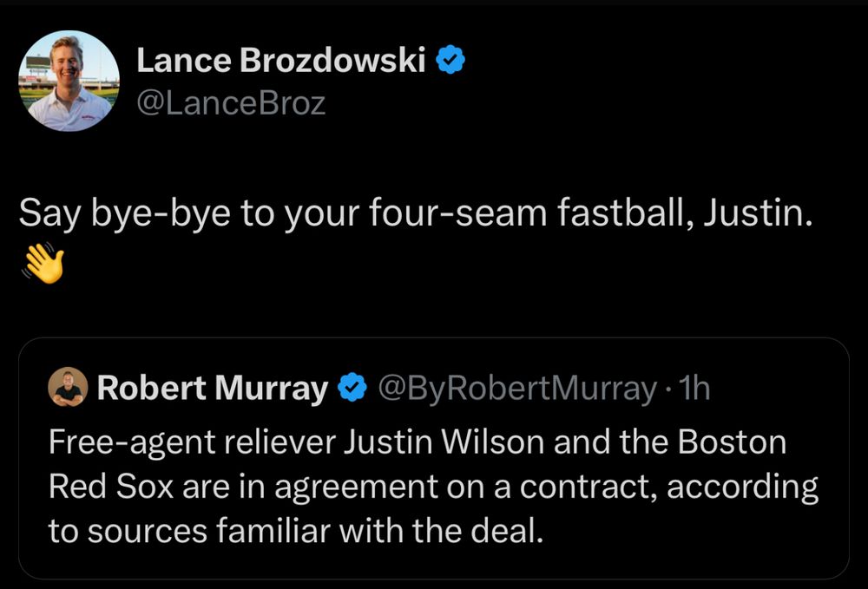The height and width of the screenshot is (589, 868).
Task: Click the word "according" in quoted tweet
Action: 741,487
